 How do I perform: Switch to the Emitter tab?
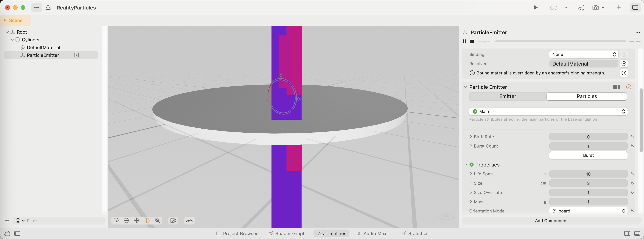[508, 96]
